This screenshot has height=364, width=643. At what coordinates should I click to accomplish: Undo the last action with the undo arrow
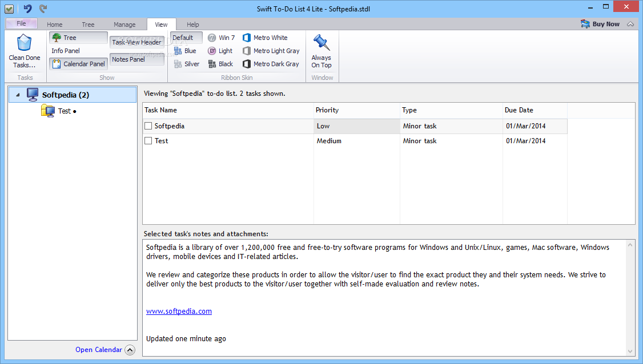pos(27,8)
